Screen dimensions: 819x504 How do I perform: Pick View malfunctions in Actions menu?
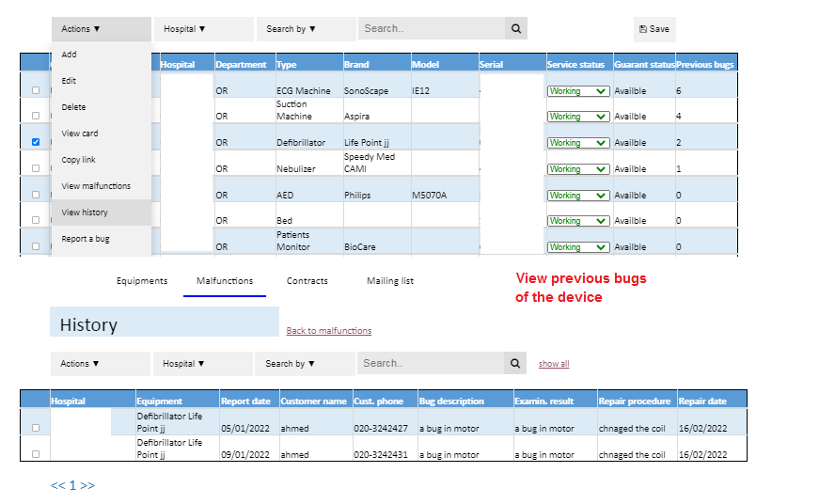(x=96, y=186)
